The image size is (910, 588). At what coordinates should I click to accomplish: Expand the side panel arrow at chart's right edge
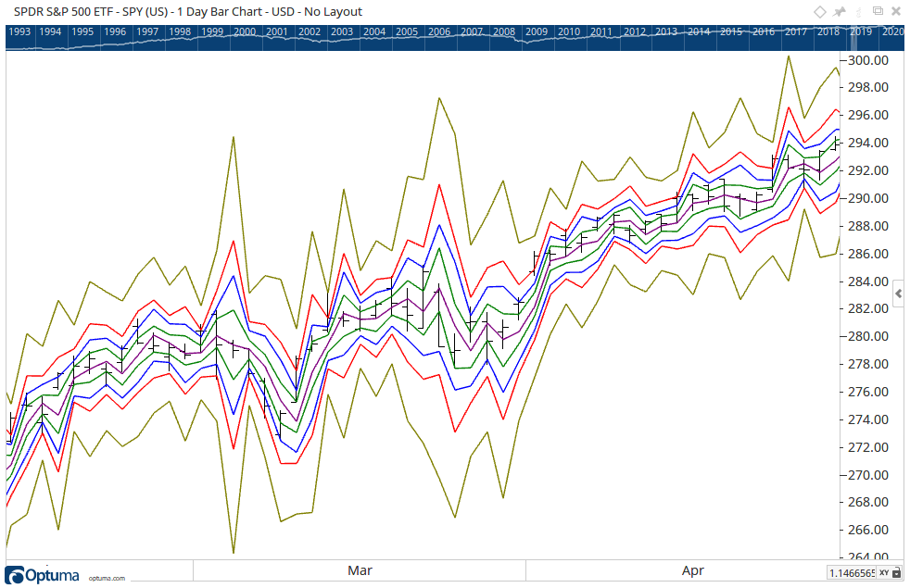pos(898,294)
